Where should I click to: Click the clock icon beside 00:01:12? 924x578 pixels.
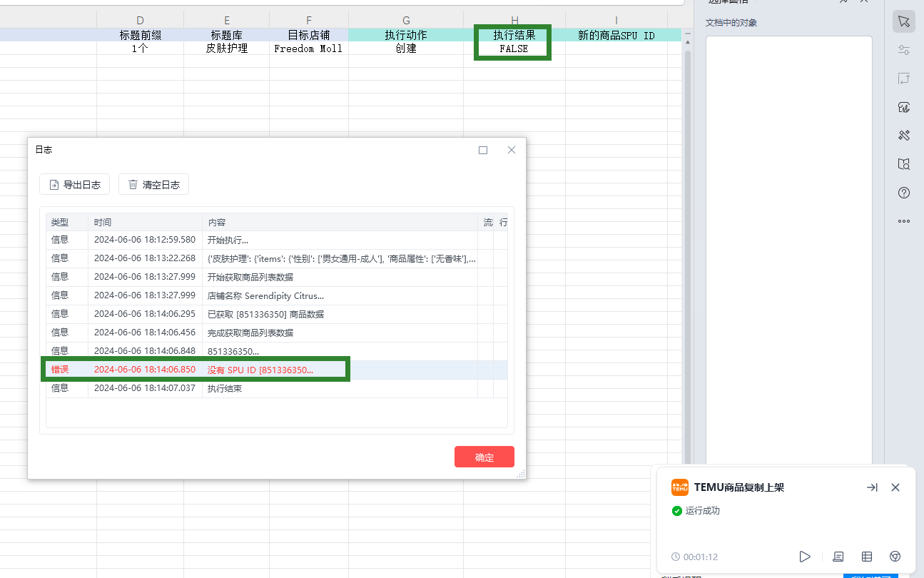[676, 557]
